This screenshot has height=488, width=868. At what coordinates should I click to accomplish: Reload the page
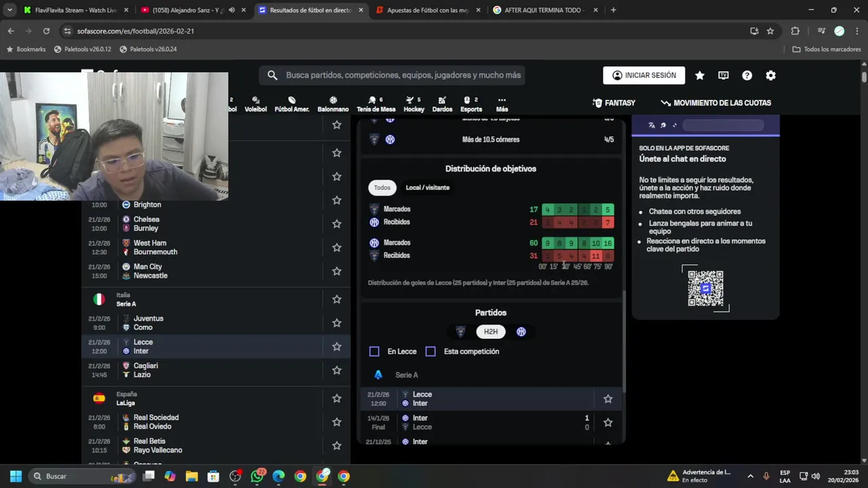pos(46,31)
